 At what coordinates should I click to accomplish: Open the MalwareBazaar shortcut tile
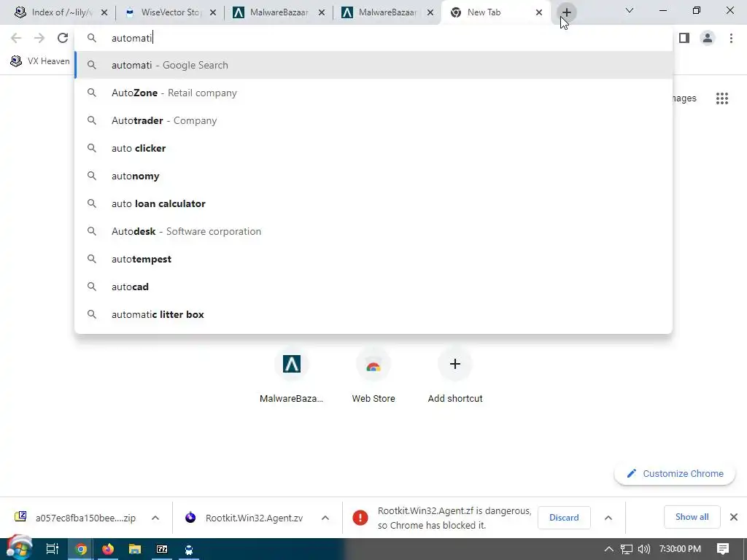tap(292, 376)
